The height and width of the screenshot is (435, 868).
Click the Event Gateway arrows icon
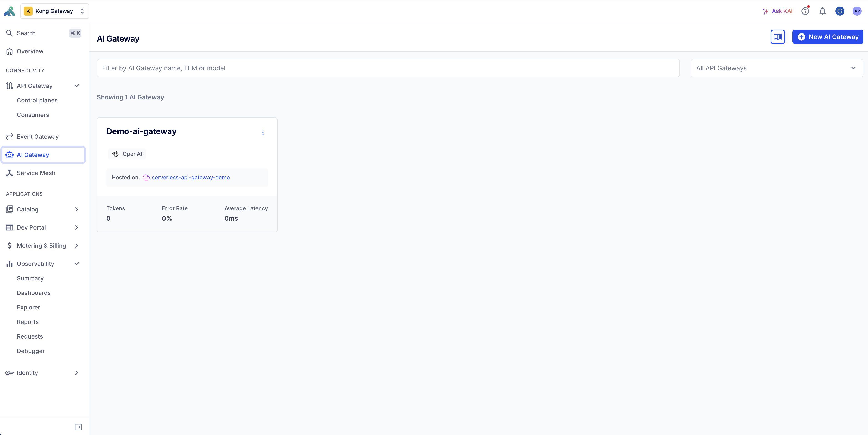point(10,136)
